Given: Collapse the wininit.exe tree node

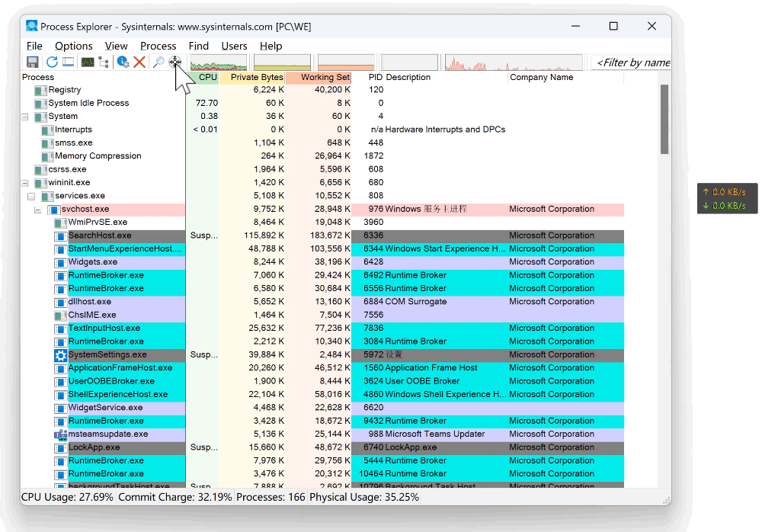Looking at the screenshot, I should click(x=25, y=183).
